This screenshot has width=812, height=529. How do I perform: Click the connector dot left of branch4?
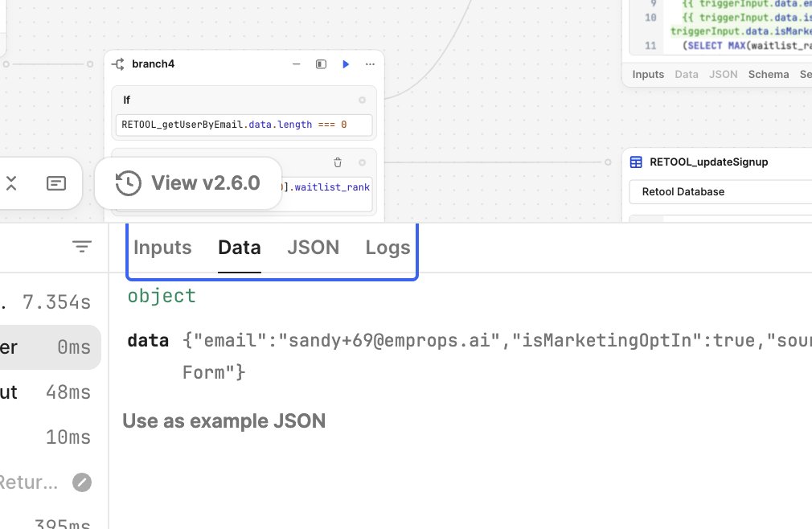90,64
